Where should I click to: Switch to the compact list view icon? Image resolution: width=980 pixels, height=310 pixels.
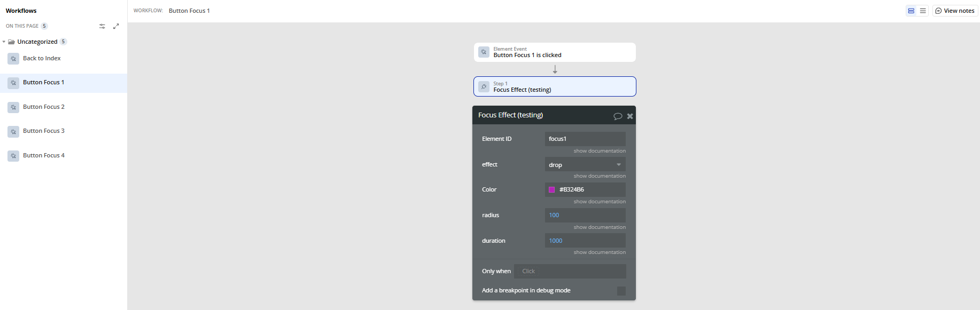pyautogui.click(x=923, y=11)
